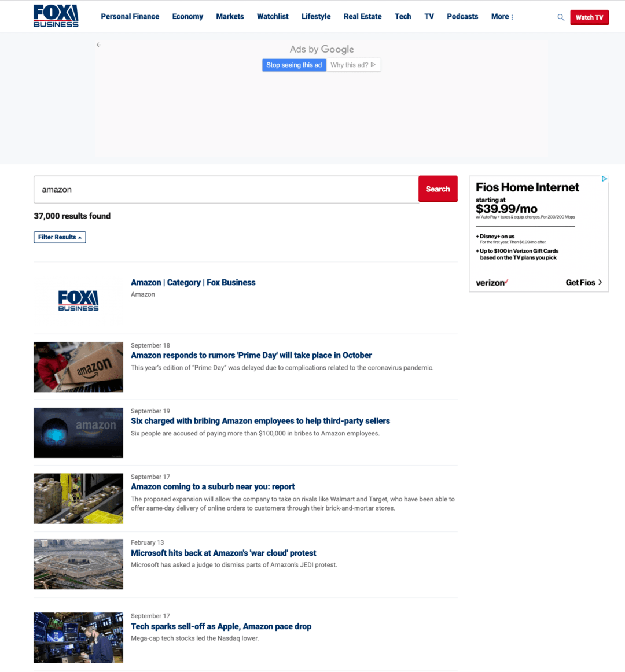Select TV in the navigation bar
Image resolution: width=625 pixels, height=672 pixels.
(x=429, y=16)
